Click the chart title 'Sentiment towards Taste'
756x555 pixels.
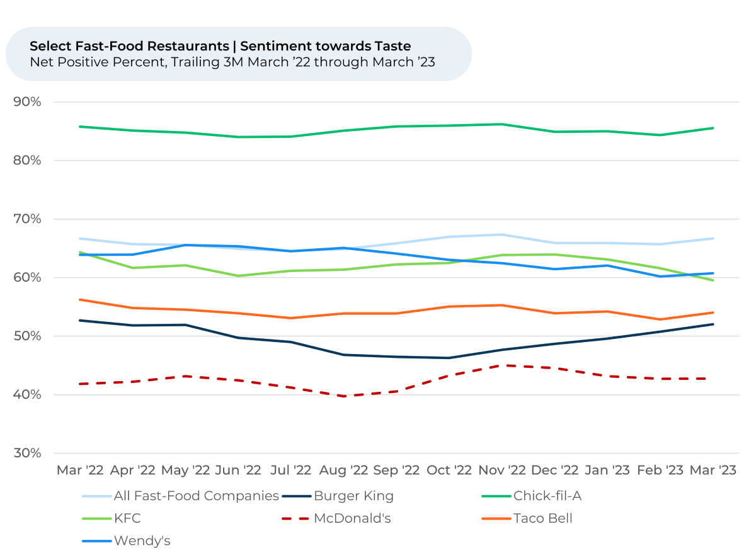point(220,46)
